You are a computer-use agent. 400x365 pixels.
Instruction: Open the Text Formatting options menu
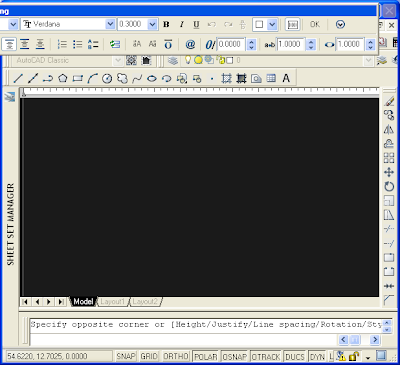[x=340, y=24]
